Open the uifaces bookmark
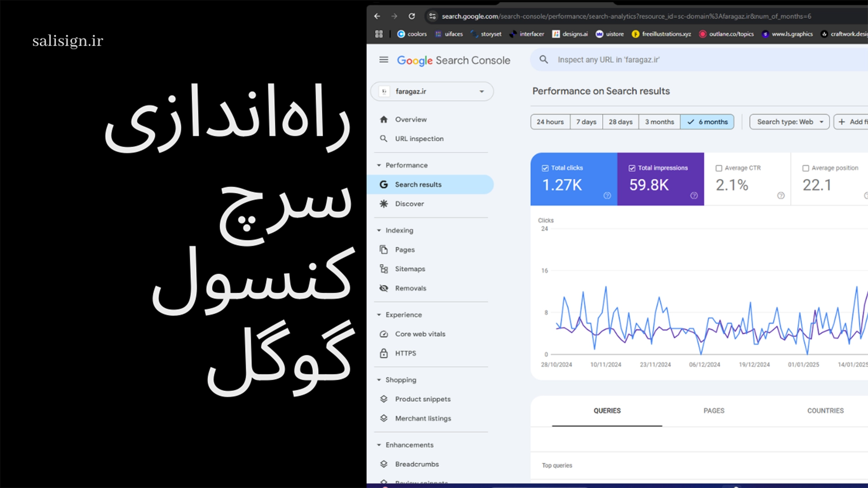 (x=449, y=34)
